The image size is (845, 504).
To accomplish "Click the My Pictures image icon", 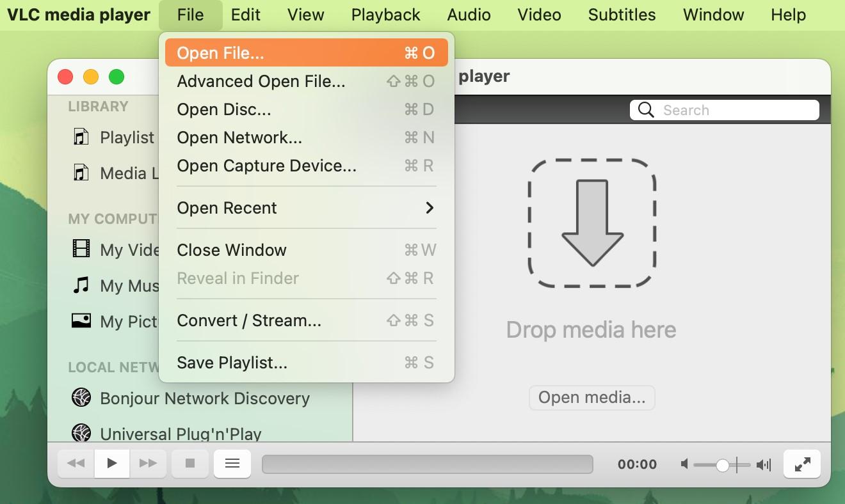I will tap(81, 320).
